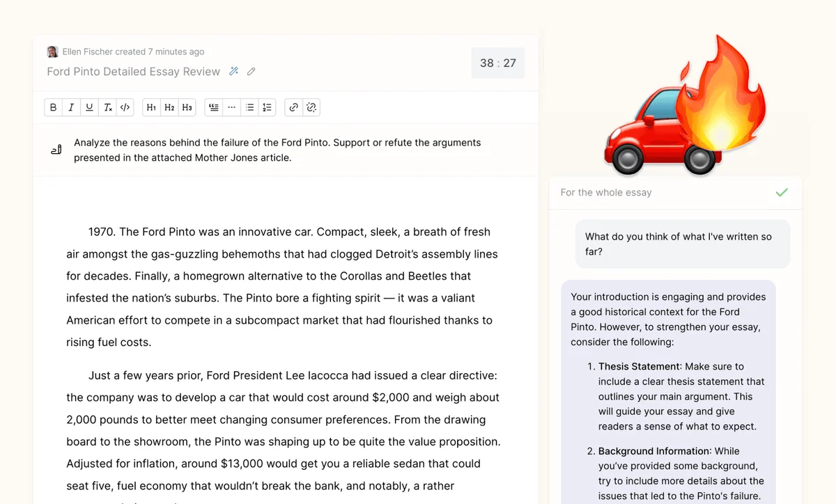Select the 'For the whole essay' section header

tap(605, 192)
